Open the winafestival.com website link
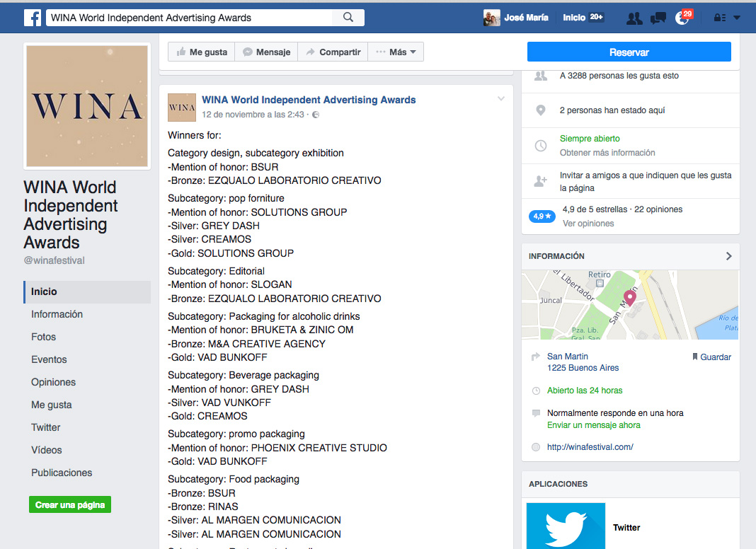The image size is (756, 549). (590, 447)
